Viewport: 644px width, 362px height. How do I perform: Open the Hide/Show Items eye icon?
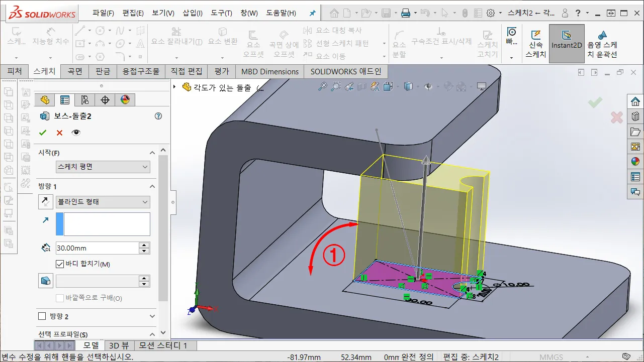(x=428, y=86)
